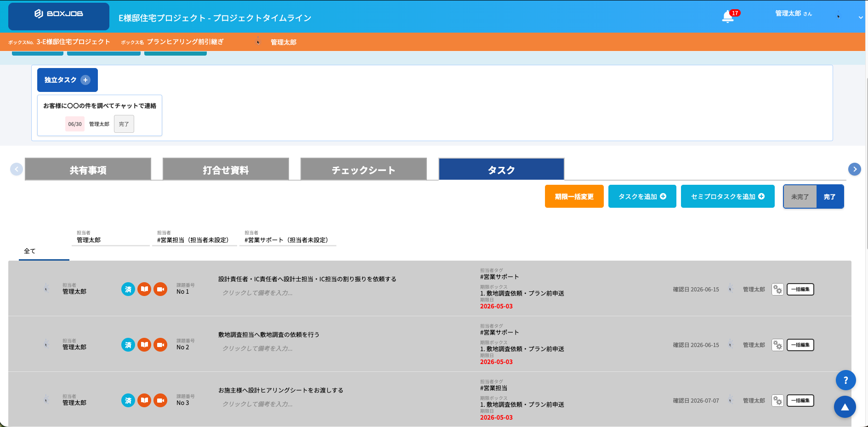Screen dimensions: 868x427
Task: Click task title 敷地調査担当へ敷地調査の依頼を行う
Action: pos(269,335)
